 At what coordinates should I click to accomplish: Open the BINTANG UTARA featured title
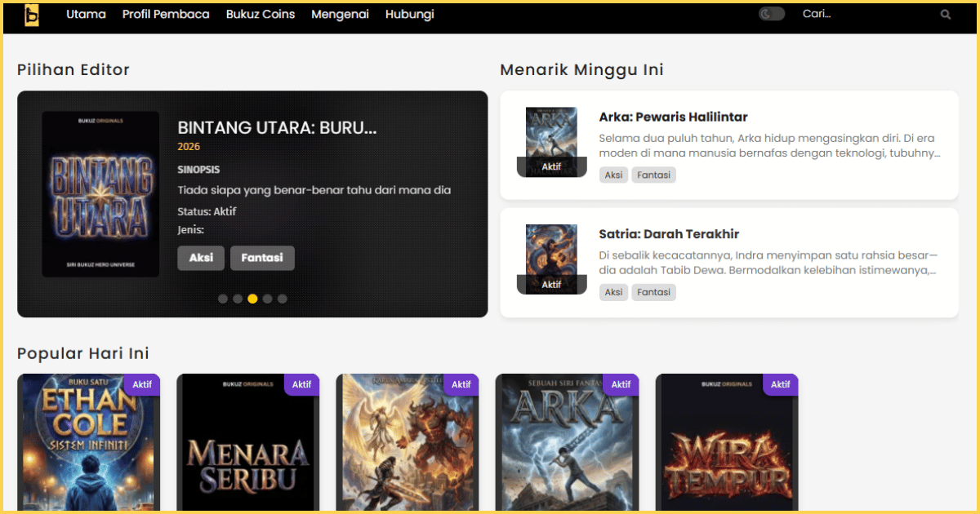point(277,127)
